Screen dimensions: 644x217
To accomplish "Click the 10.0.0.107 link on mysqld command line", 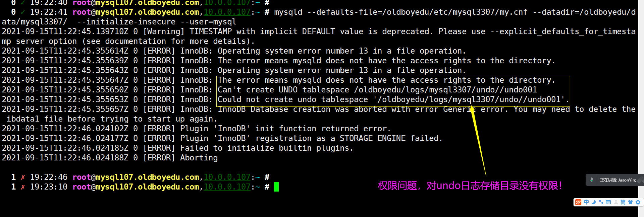I will 227,12.
